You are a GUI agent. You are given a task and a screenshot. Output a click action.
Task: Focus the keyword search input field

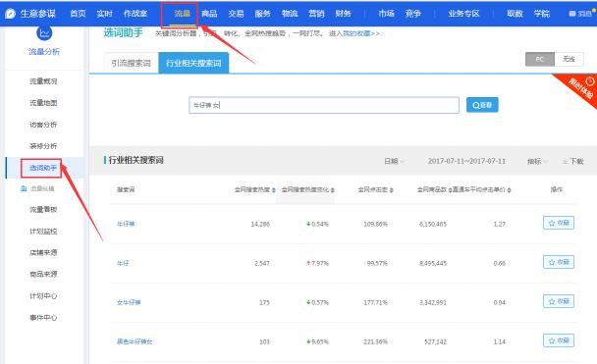click(x=324, y=105)
